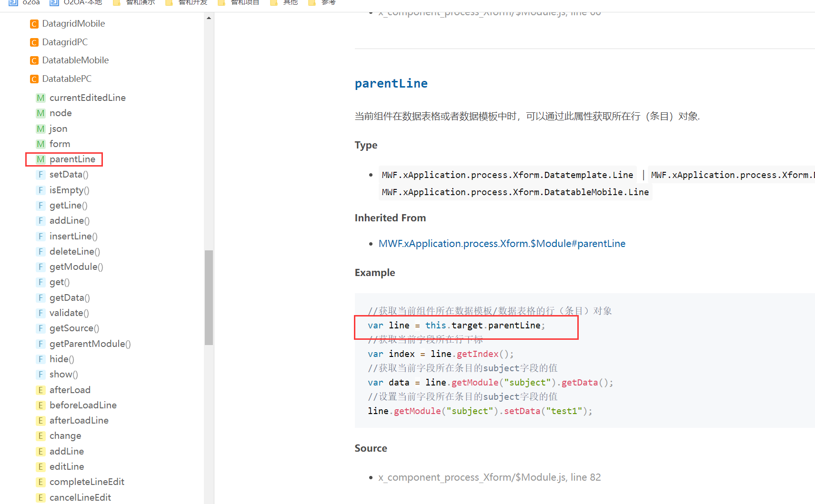The height and width of the screenshot is (504, 815).
Task: Click the code line ending with setData("test1")
Action: 480,411
